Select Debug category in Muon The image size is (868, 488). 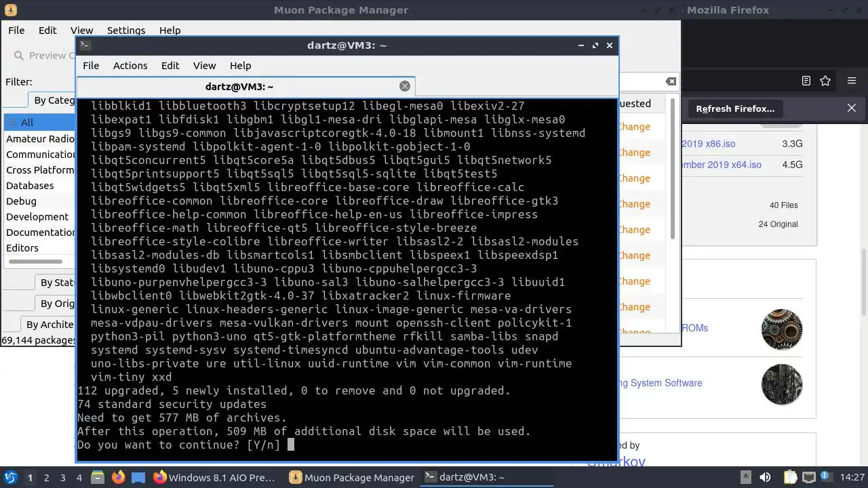pos(22,201)
